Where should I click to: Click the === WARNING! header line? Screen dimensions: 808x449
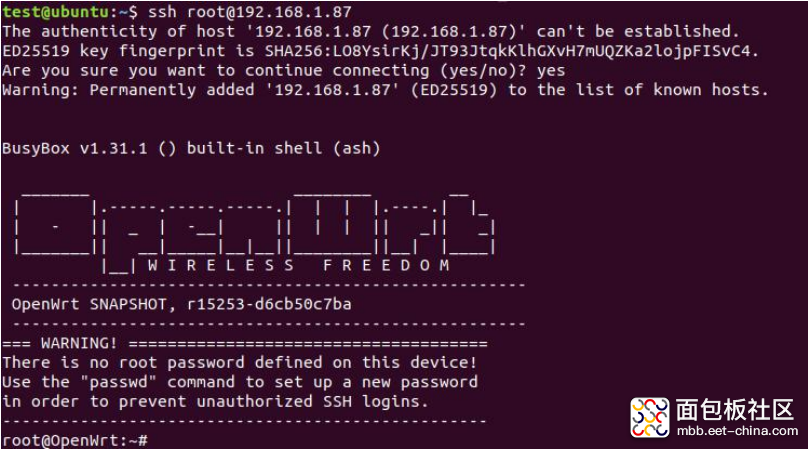pos(245,343)
